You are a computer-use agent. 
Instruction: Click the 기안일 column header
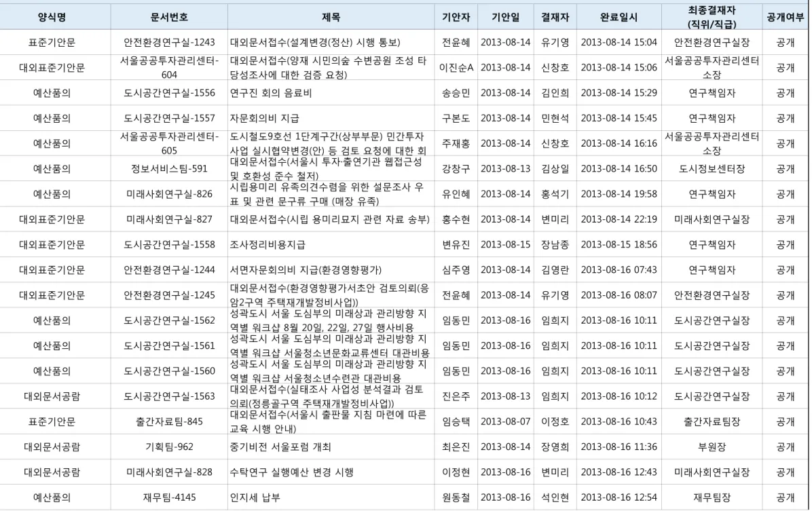tap(505, 17)
